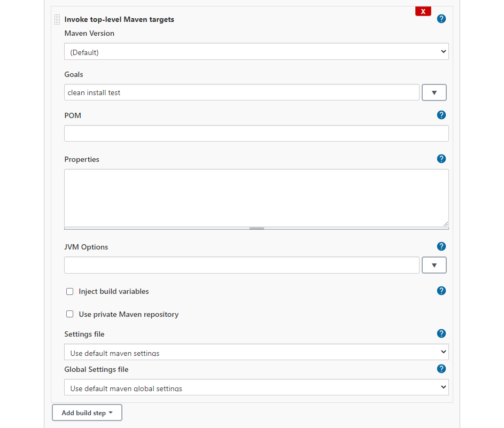The height and width of the screenshot is (428, 504).
Task: Enable Inject build variables checkbox
Action: [x=70, y=291]
